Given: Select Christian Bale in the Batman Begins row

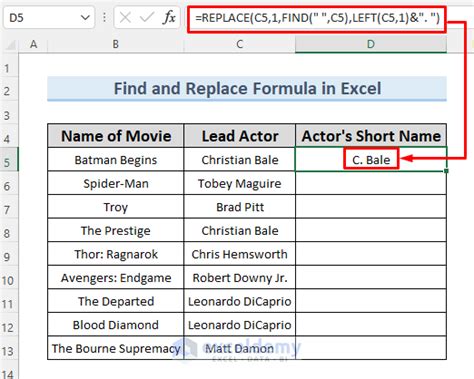Looking at the screenshot, I should click(x=240, y=160).
